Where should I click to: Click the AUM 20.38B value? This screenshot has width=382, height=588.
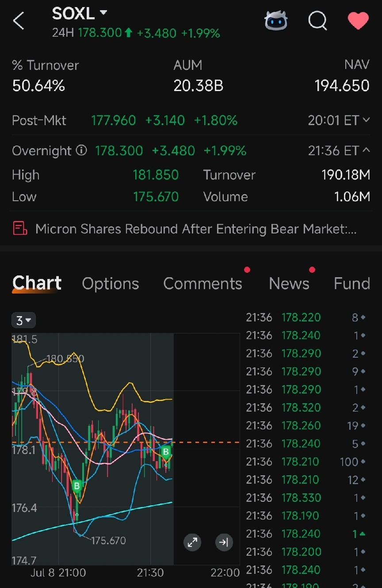coord(198,85)
